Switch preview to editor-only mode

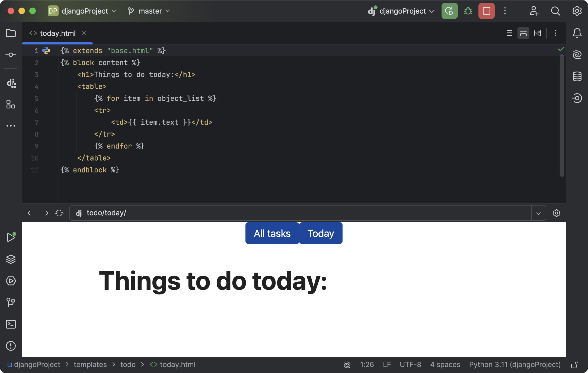pyautogui.click(x=509, y=33)
